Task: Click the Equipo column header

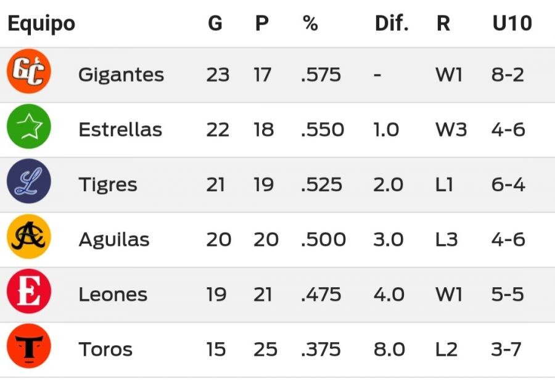Action: coord(41,23)
